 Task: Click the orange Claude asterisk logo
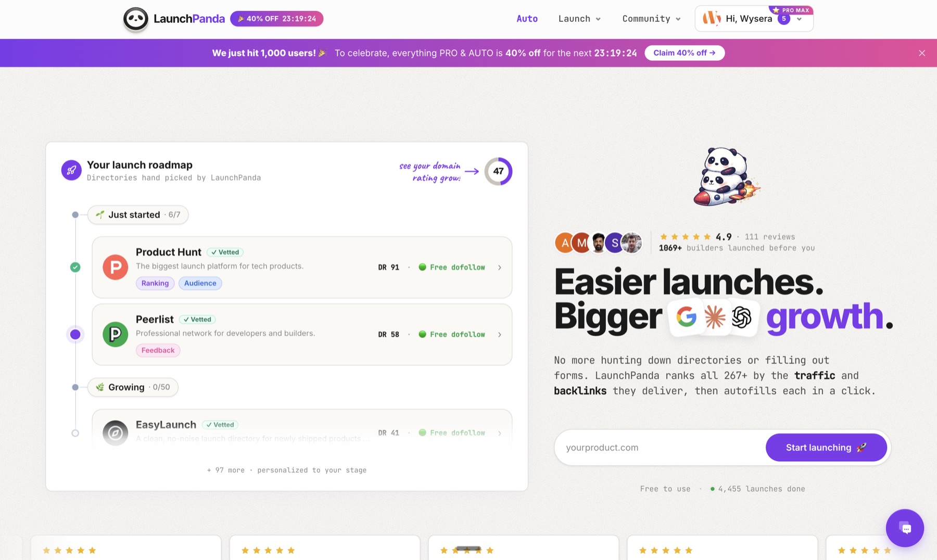pyautogui.click(x=714, y=316)
